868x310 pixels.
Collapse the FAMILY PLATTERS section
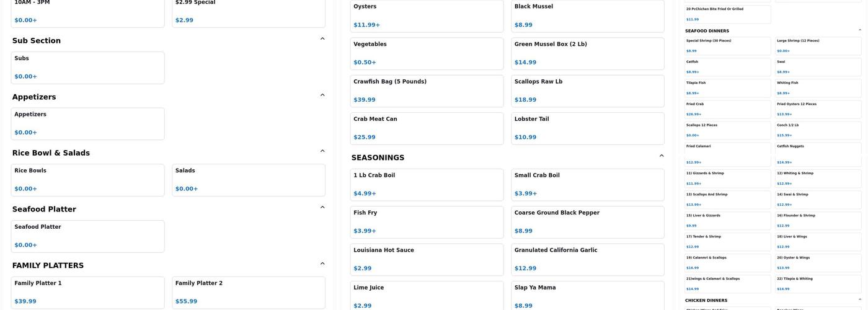tap(322, 264)
